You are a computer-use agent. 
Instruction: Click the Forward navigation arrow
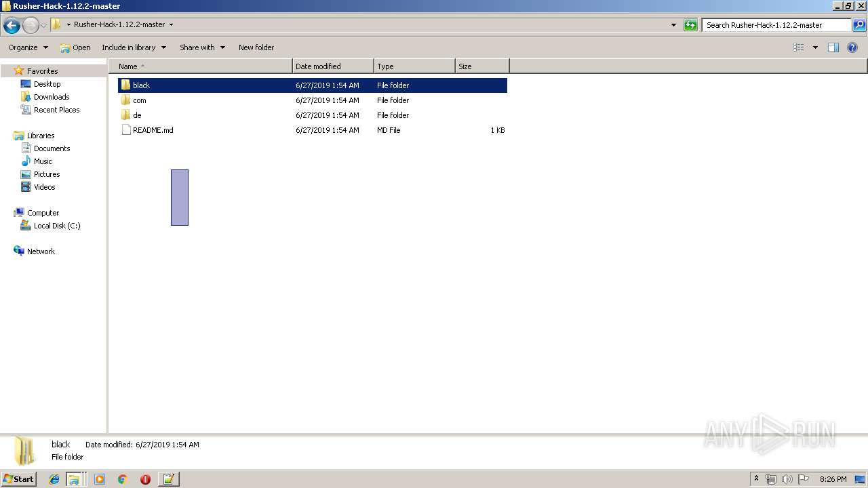tap(31, 26)
